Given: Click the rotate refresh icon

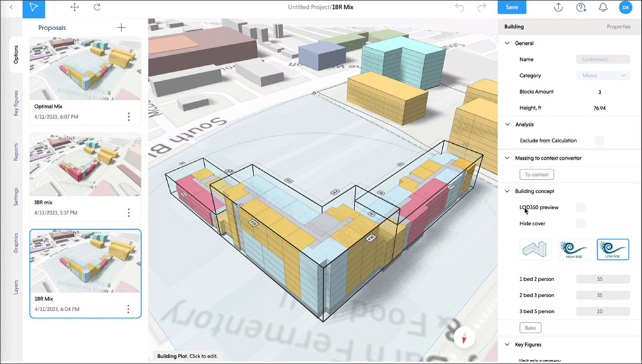Looking at the screenshot, I should click(97, 7).
